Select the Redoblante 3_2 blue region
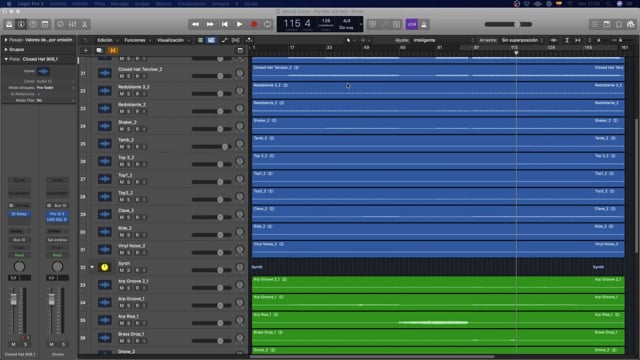 pyautogui.click(x=438, y=90)
